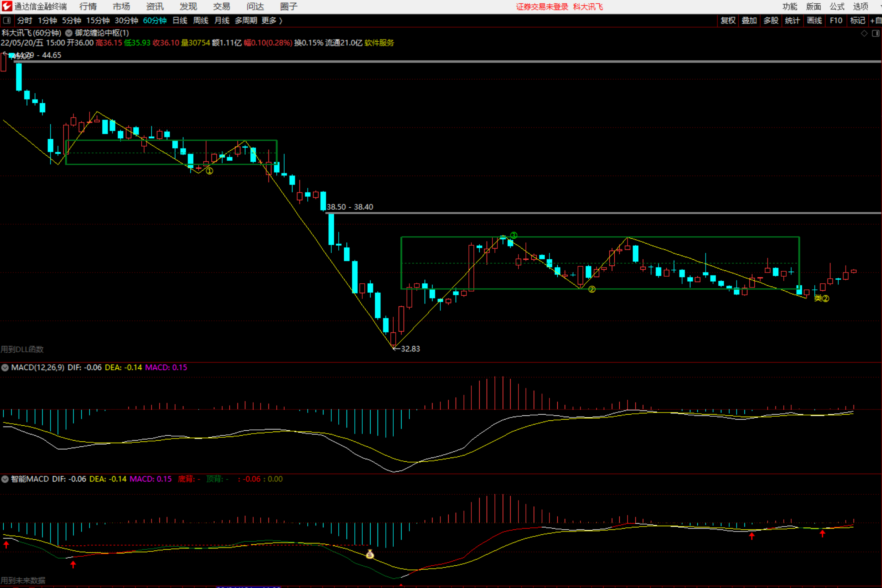Screen dimensions: 882x588
Task: Open the 公式 menu
Action: [x=837, y=7]
